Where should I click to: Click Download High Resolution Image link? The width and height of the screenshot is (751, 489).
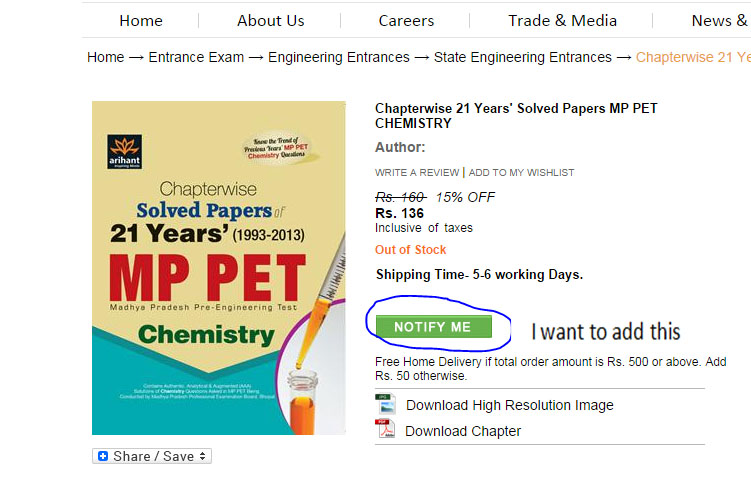pos(510,405)
